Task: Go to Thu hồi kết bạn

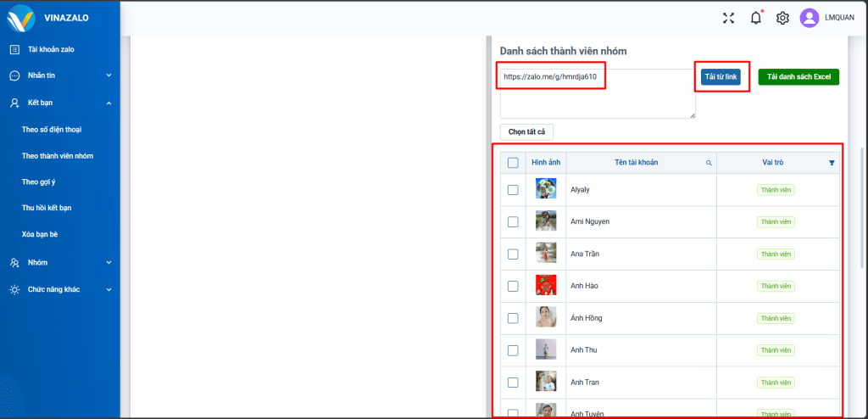Action: (x=47, y=208)
